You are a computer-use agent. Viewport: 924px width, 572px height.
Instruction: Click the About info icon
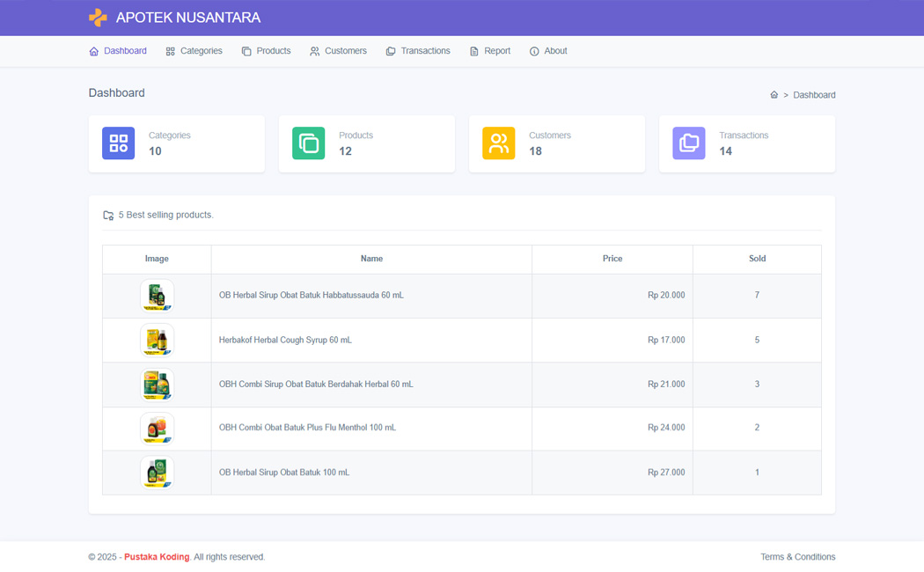coord(532,51)
